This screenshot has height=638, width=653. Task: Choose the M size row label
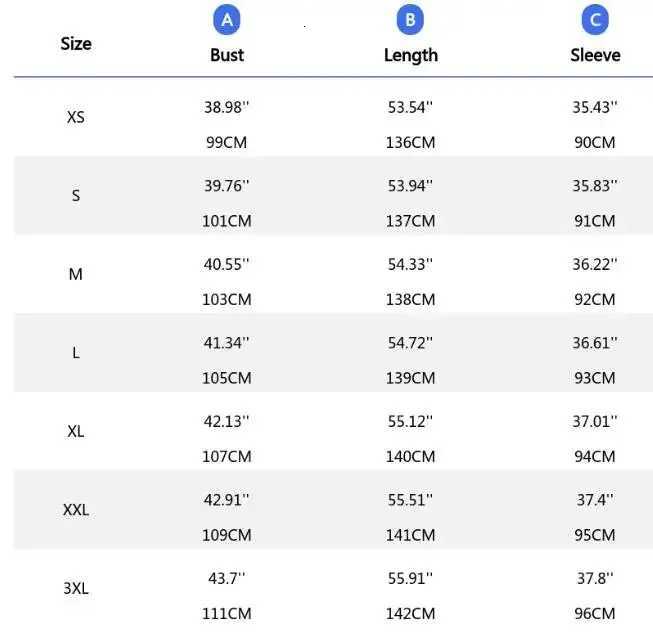76,273
